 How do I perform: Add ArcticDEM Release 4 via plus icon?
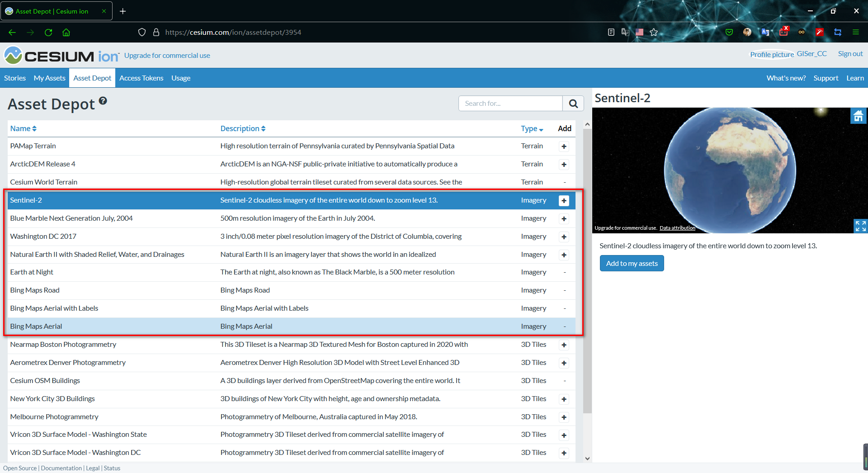click(564, 165)
